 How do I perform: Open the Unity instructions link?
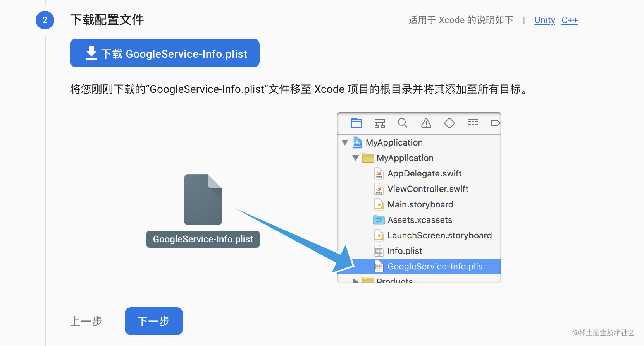click(545, 20)
